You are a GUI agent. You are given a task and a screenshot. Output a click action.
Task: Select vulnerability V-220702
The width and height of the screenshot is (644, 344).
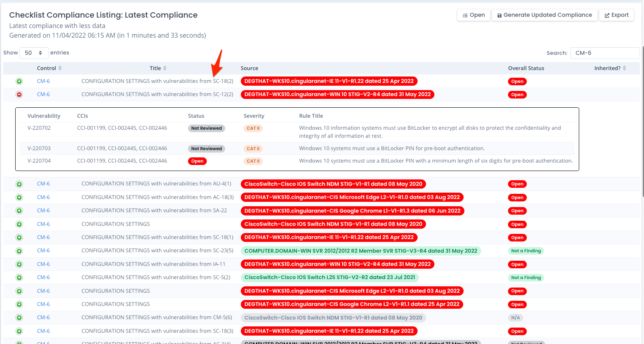click(x=39, y=128)
